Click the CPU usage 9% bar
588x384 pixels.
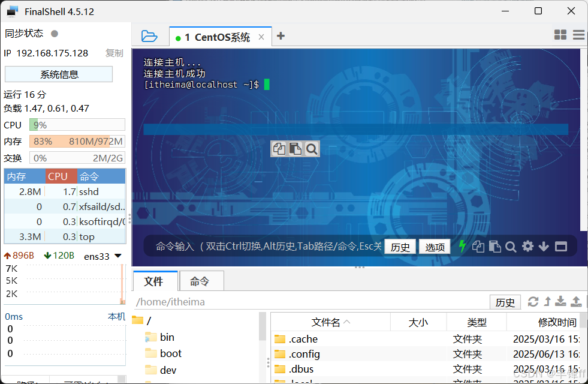(x=77, y=125)
